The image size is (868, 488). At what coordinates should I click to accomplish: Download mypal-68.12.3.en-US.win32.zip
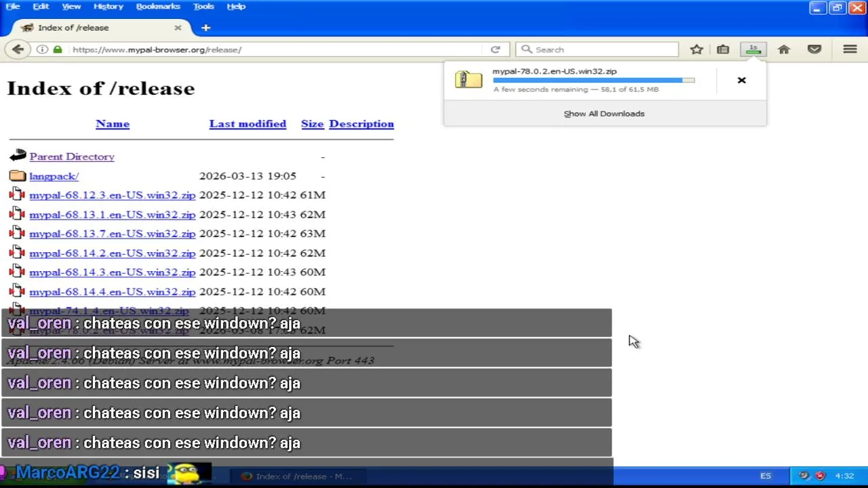(x=112, y=195)
